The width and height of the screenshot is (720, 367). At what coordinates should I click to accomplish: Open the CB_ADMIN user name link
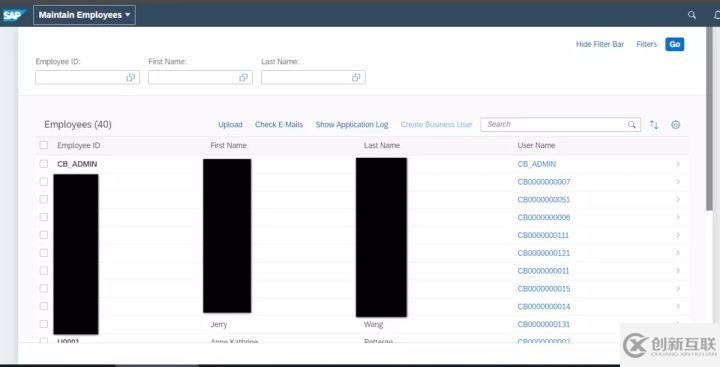click(x=537, y=164)
